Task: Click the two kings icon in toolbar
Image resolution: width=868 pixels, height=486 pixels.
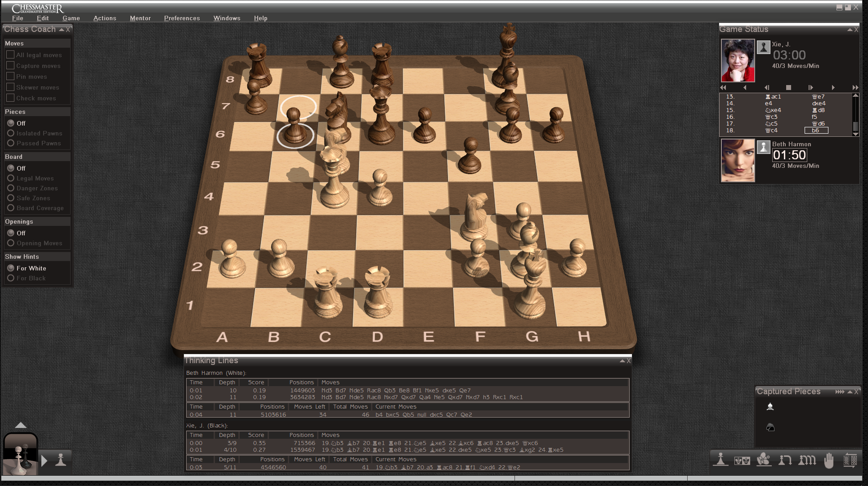Action: click(x=742, y=460)
